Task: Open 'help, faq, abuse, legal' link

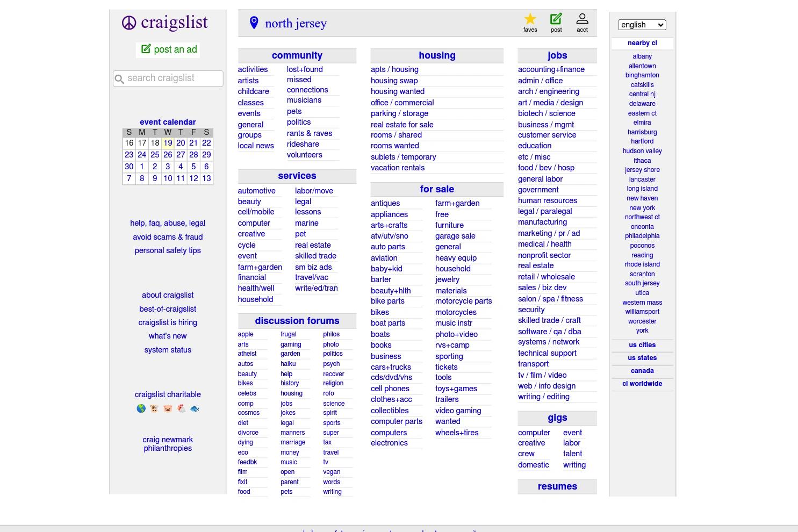Action: (x=168, y=223)
